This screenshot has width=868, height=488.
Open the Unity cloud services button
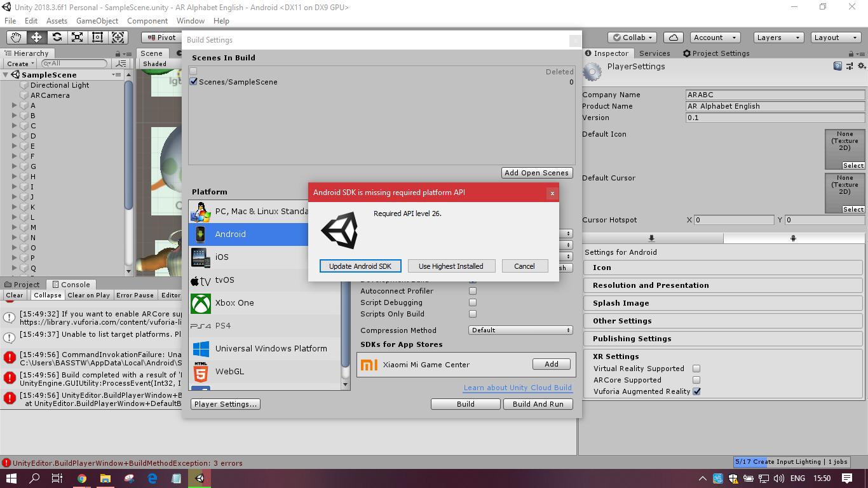(x=674, y=37)
